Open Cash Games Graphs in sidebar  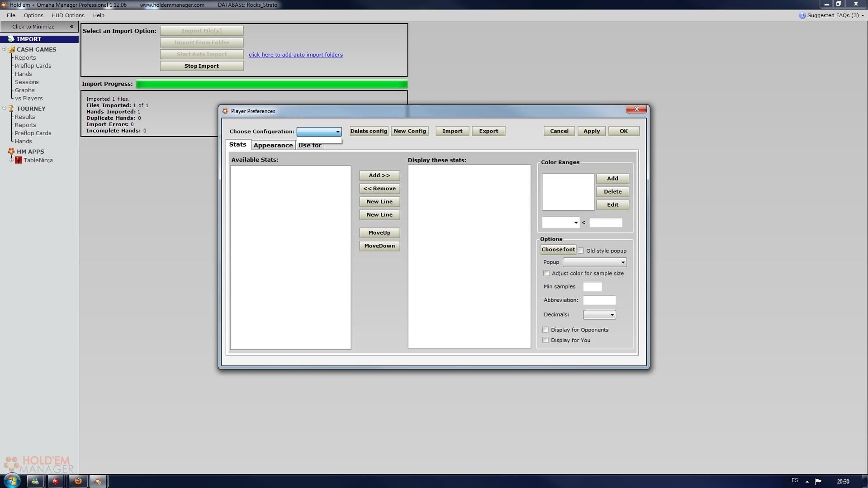24,90
